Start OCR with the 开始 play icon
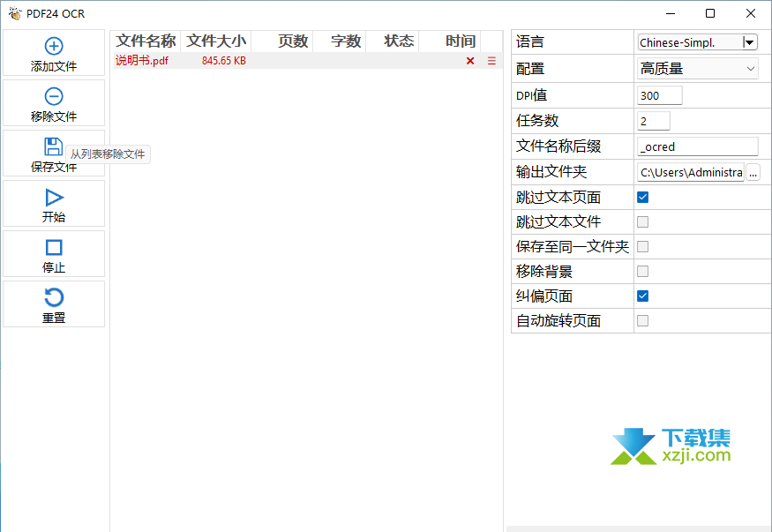Image resolution: width=772 pixels, height=532 pixels. pos(54,198)
